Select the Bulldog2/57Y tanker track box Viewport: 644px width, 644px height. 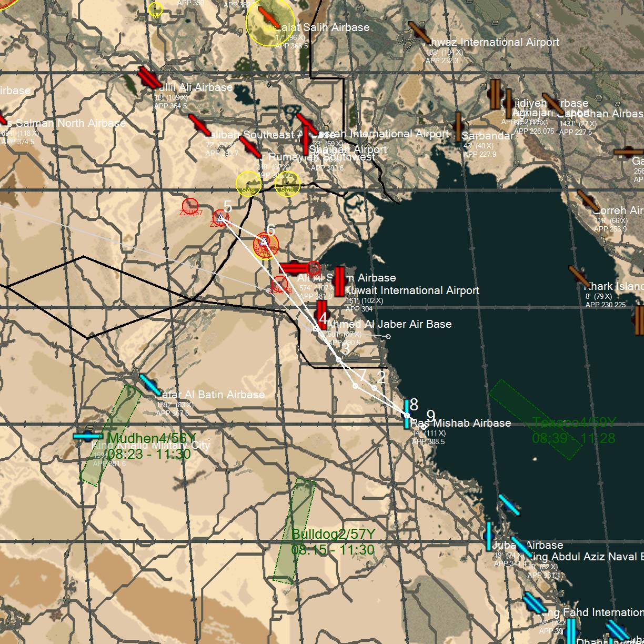click(x=294, y=531)
